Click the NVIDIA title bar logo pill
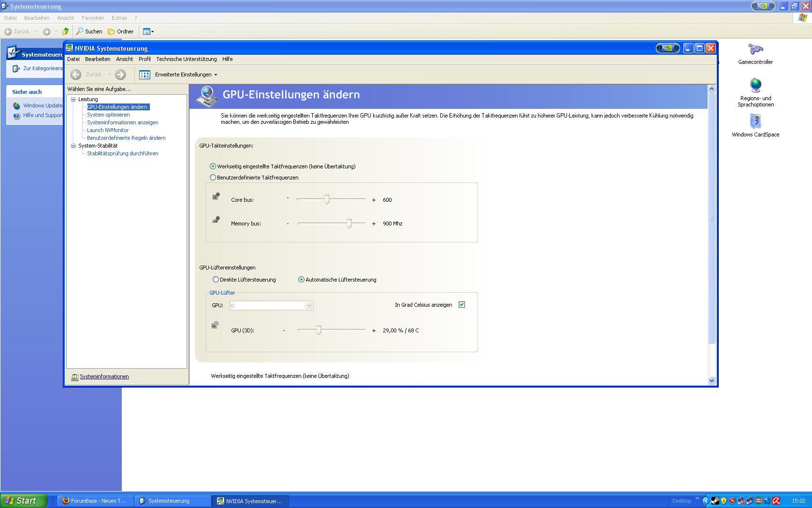The height and width of the screenshot is (508, 812). tap(668, 48)
